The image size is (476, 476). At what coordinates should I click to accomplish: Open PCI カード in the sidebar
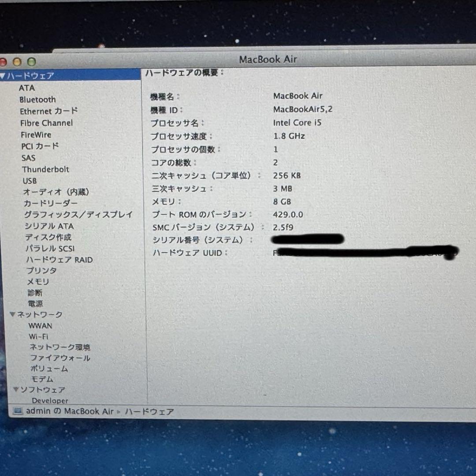pos(40,146)
